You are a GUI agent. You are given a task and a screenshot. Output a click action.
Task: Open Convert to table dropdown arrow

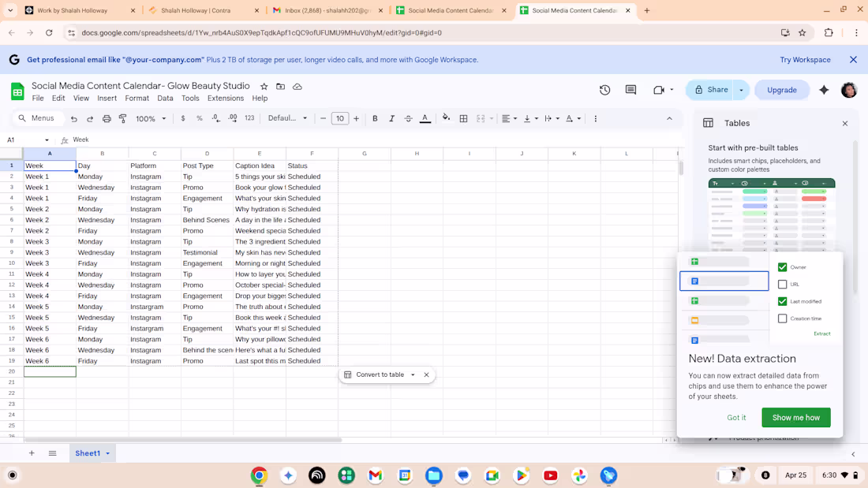[413, 375]
